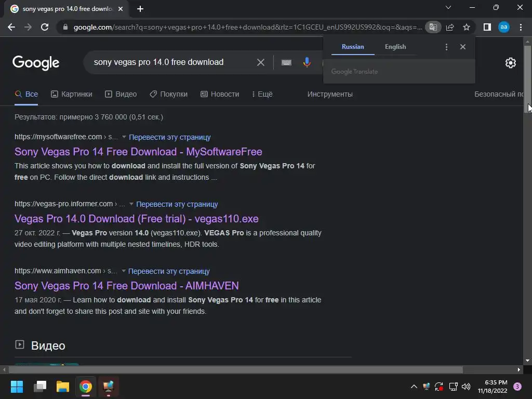Clear the search query with X
This screenshot has width=532, height=399.
click(x=261, y=62)
